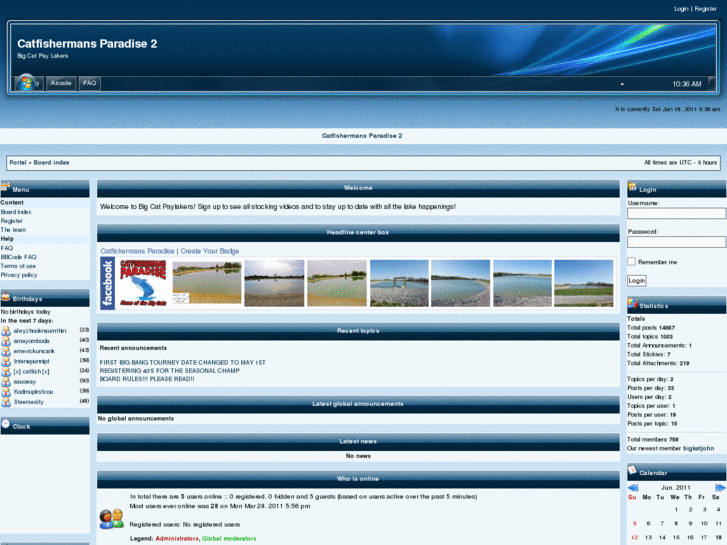Click the 10:36 AM taskbar clock
This screenshot has width=727, height=545.
[x=687, y=84]
